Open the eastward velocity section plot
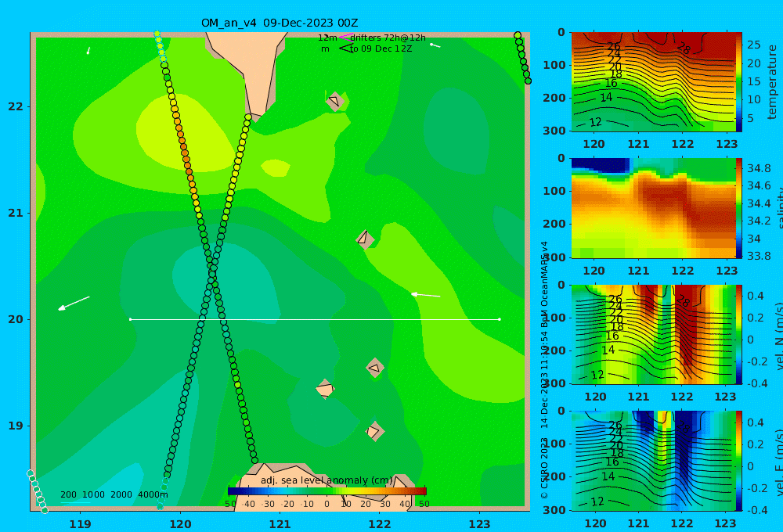 (x=653, y=461)
